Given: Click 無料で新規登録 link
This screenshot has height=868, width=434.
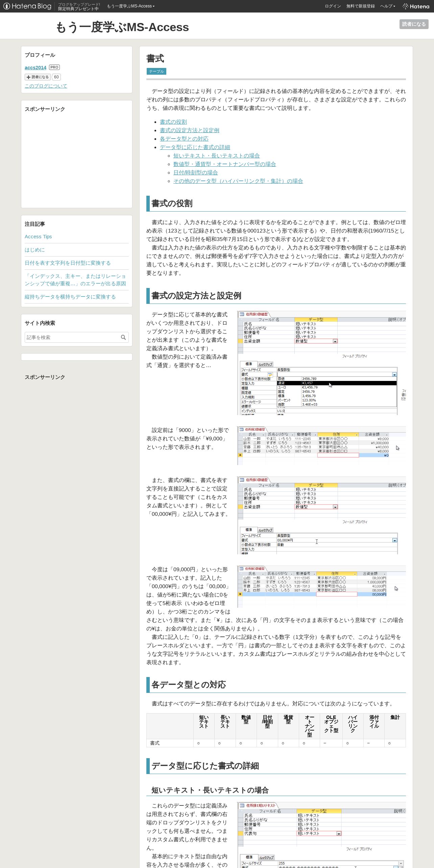Looking at the screenshot, I should 360,6.
